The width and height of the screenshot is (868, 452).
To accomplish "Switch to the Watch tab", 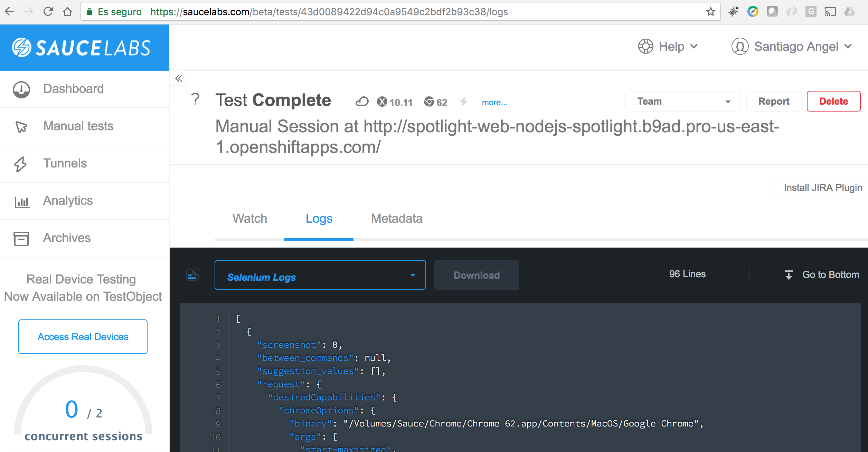I will tap(250, 219).
